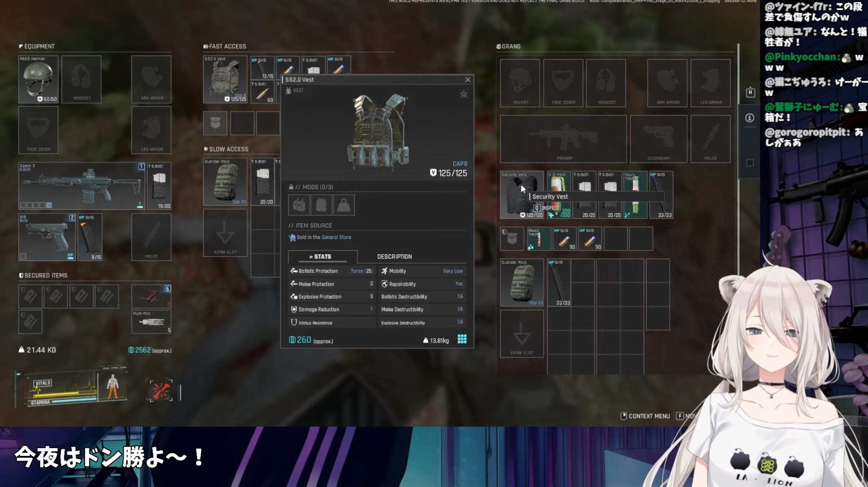Image resolution: width=868 pixels, height=487 pixels.
Task: Click the Extra Slot in Slow Access
Action: pyautogui.click(x=225, y=233)
